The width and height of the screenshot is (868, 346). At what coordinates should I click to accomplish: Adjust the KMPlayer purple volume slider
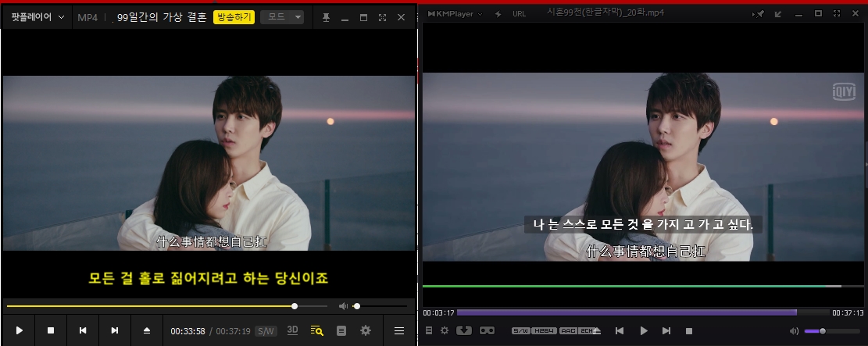click(x=832, y=331)
